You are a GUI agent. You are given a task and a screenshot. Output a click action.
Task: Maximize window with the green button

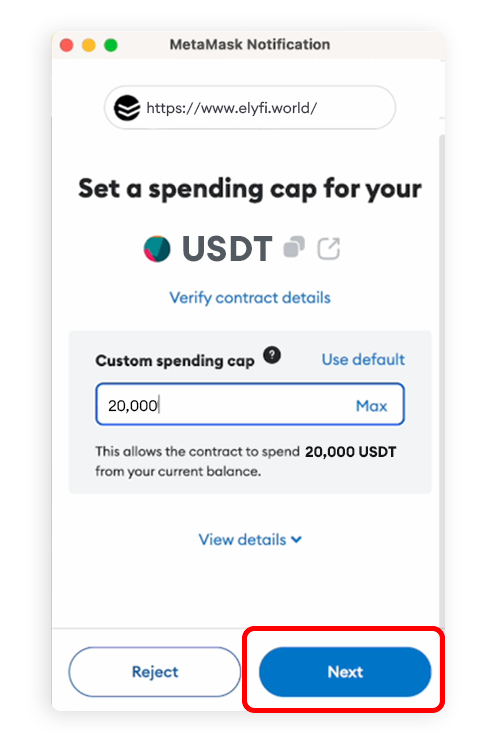click(x=111, y=45)
